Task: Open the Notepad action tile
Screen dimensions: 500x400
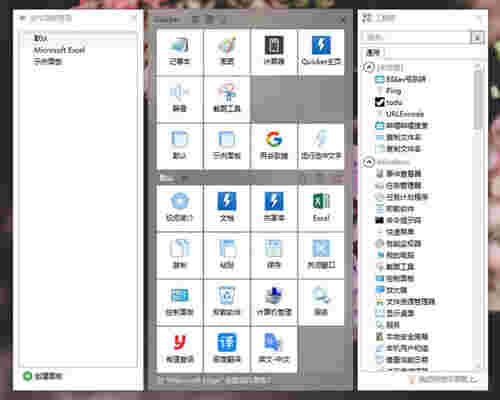Action: pyautogui.click(x=180, y=52)
